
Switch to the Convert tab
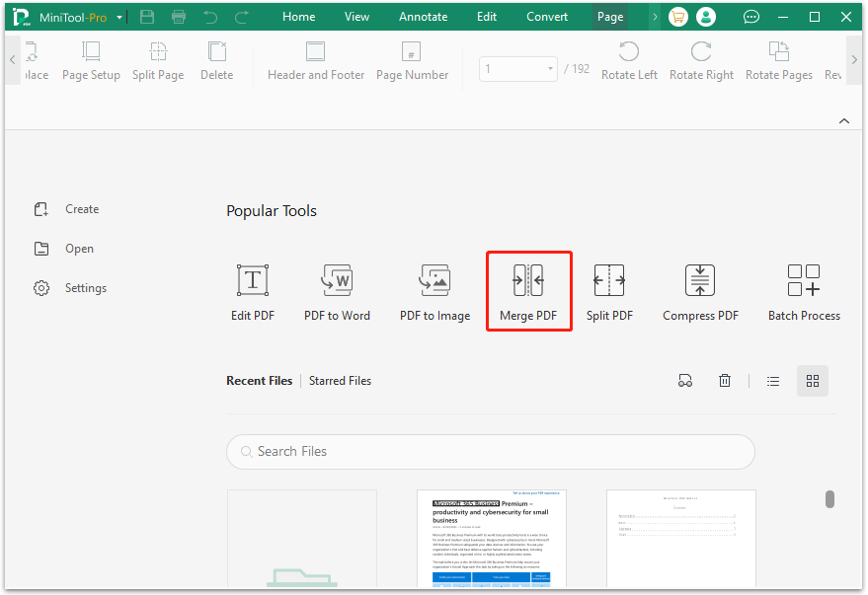(x=547, y=17)
